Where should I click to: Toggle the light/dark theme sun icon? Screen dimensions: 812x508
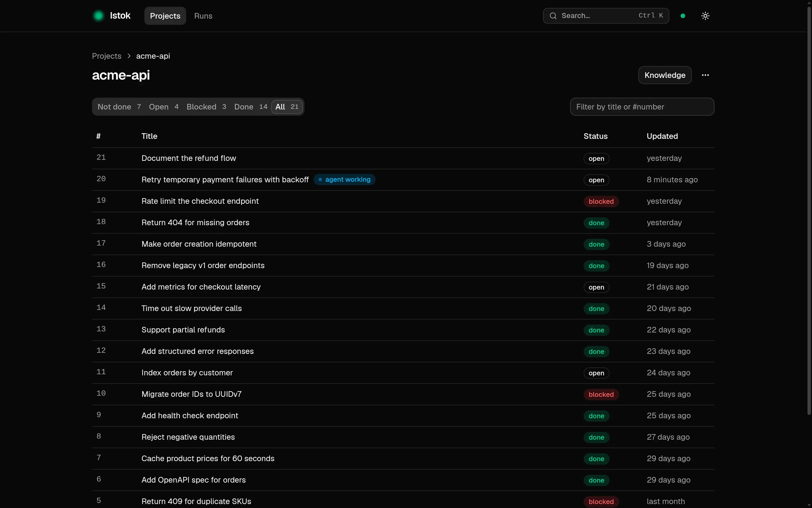click(705, 16)
